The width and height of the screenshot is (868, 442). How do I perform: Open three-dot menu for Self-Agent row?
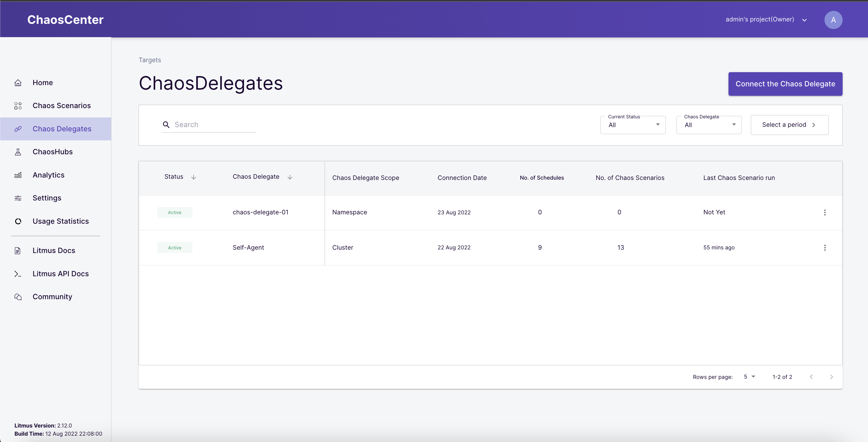tap(825, 248)
